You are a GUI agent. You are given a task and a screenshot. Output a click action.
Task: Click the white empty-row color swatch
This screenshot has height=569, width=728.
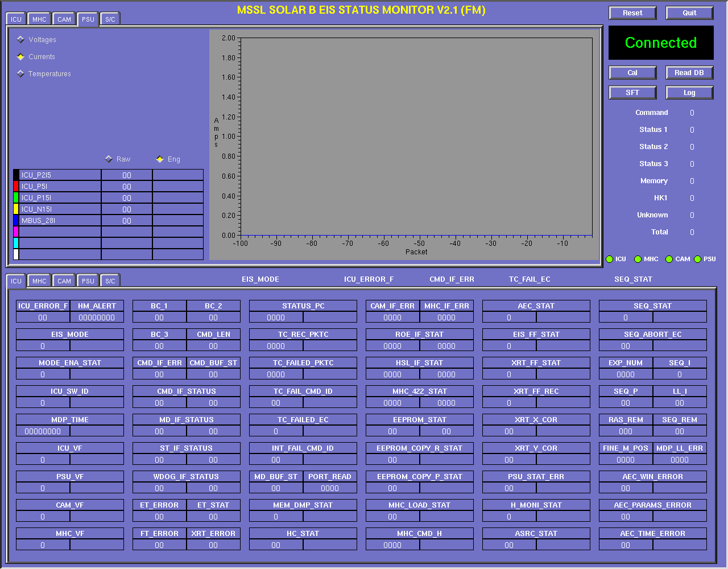pos(16,254)
